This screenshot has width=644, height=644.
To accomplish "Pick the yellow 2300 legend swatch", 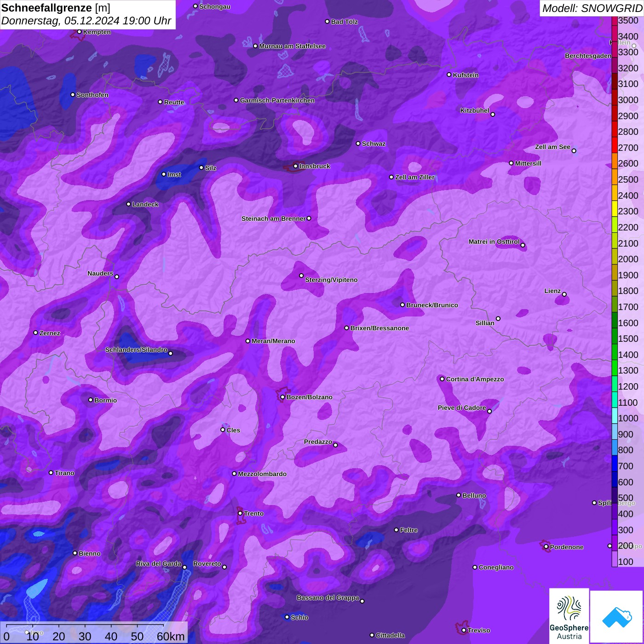I will [615, 208].
